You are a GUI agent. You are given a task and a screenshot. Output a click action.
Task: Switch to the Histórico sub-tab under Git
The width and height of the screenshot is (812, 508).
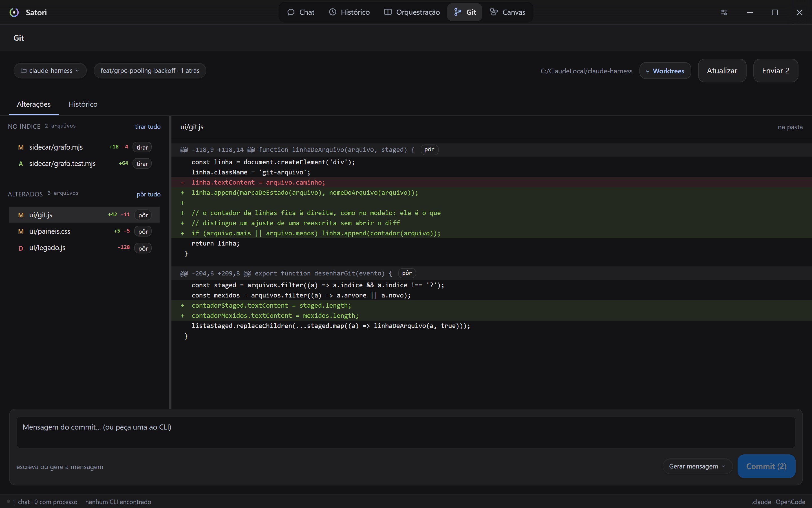tap(83, 104)
